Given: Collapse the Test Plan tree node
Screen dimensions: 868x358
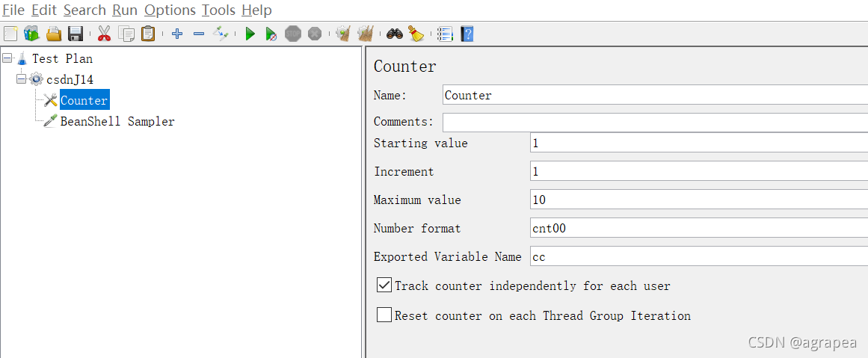Looking at the screenshot, I should pos(7,58).
